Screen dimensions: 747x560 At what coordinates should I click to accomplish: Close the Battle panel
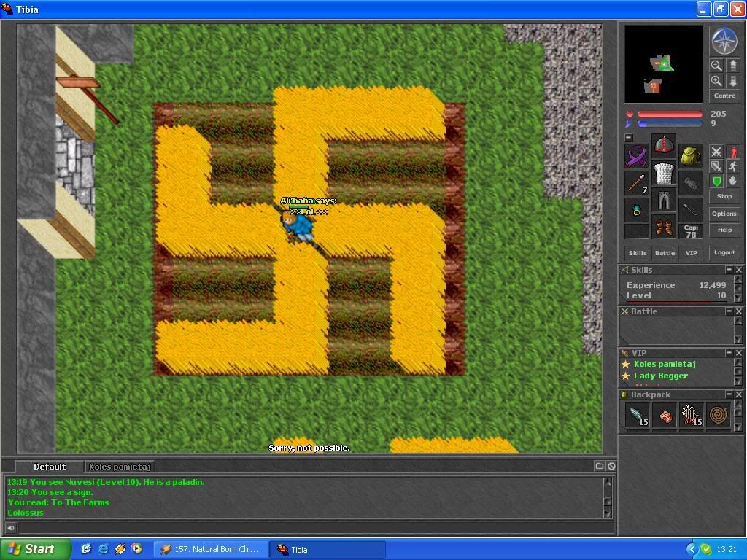click(x=738, y=311)
